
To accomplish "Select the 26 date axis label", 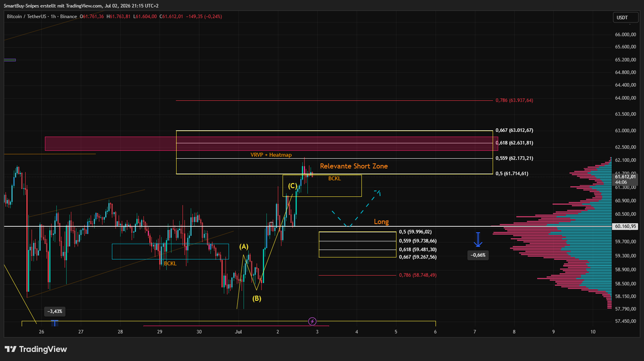I will coord(41,331).
